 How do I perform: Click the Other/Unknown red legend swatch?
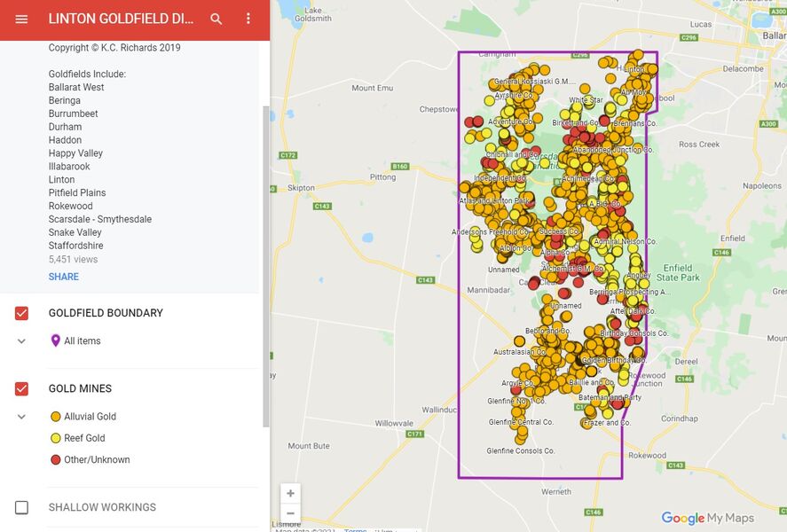(x=56, y=460)
